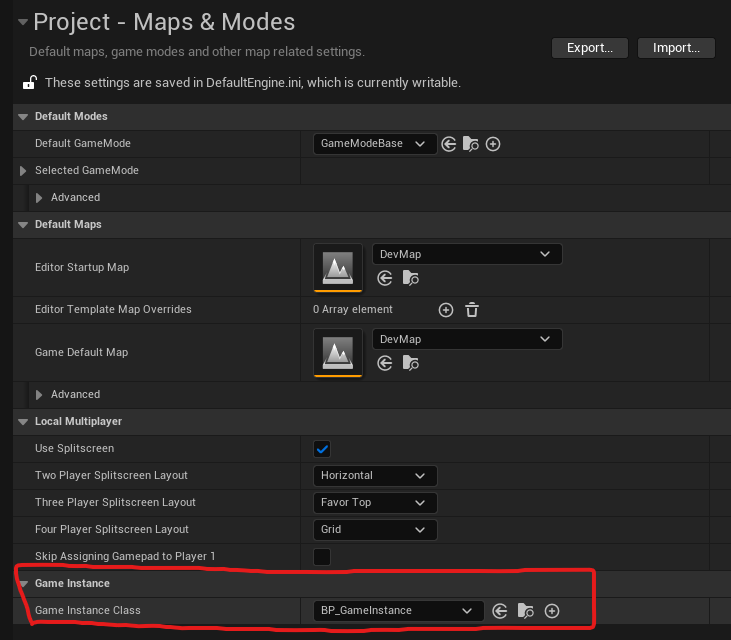Viewport: 731px width, 640px height.
Task: Expand Advanced under Default Maps
Action: click(x=39, y=395)
